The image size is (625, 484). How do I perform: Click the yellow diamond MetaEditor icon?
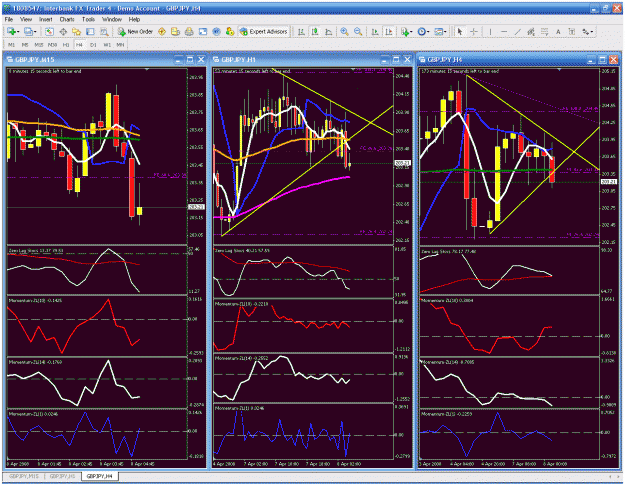click(162, 31)
